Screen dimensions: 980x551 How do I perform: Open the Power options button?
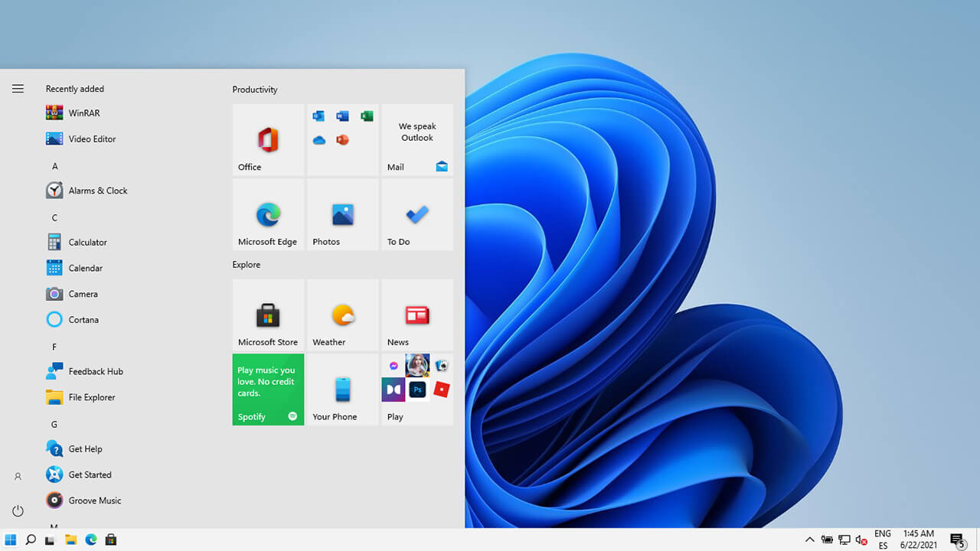(18, 510)
